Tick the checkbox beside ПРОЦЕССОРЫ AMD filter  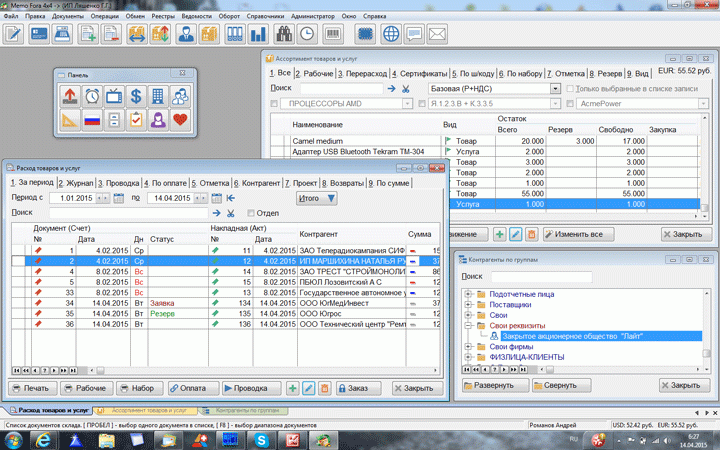point(274,104)
